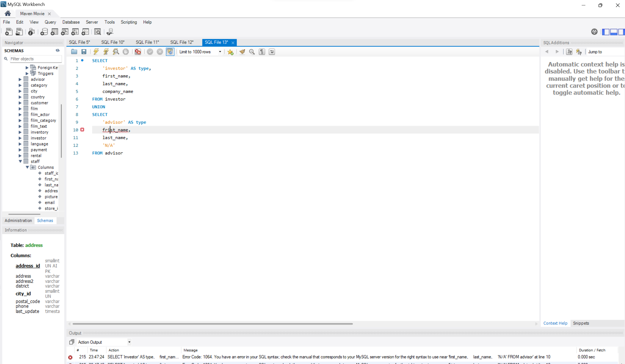Save the SQL snippet with the star icon
Screen dimensions: 625x364
click(x=230, y=52)
